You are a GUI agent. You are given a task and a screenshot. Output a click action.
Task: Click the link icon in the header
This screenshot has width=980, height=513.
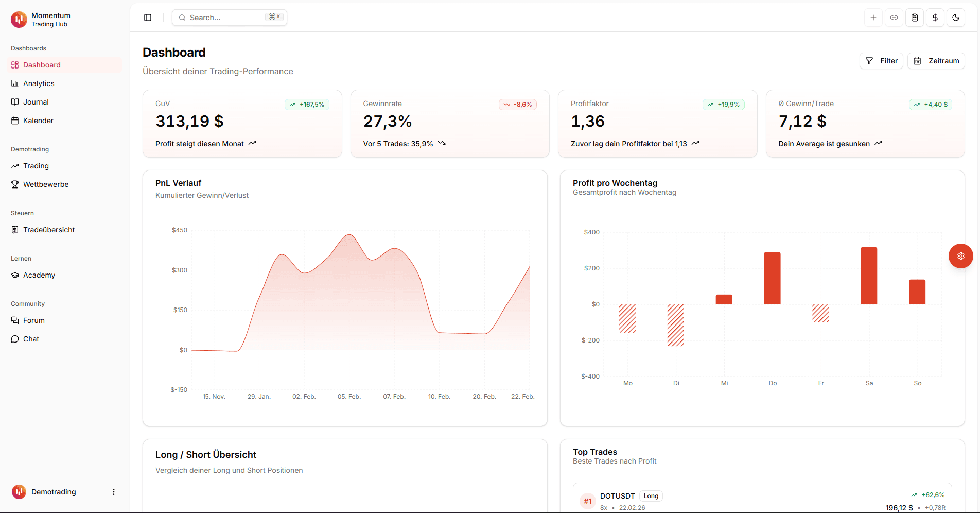[894, 17]
